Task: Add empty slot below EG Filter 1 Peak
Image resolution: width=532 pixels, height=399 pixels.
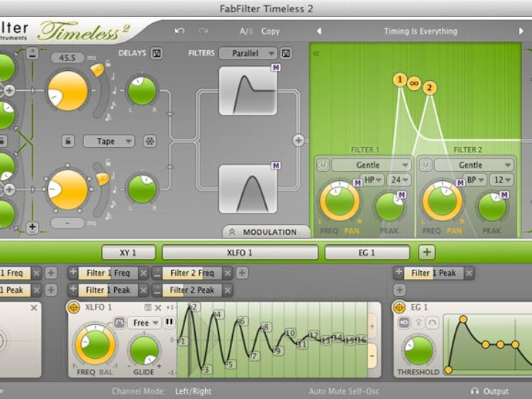Action: click(399, 290)
